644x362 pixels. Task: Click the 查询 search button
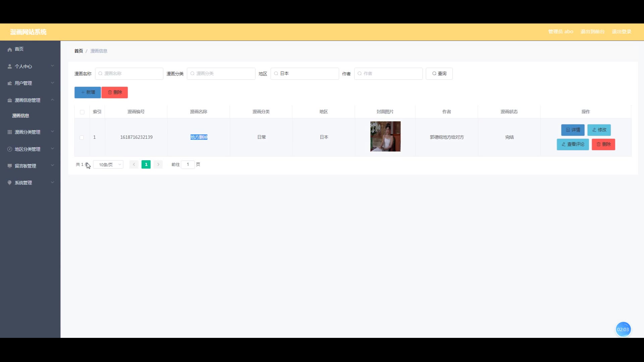pyautogui.click(x=439, y=74)
